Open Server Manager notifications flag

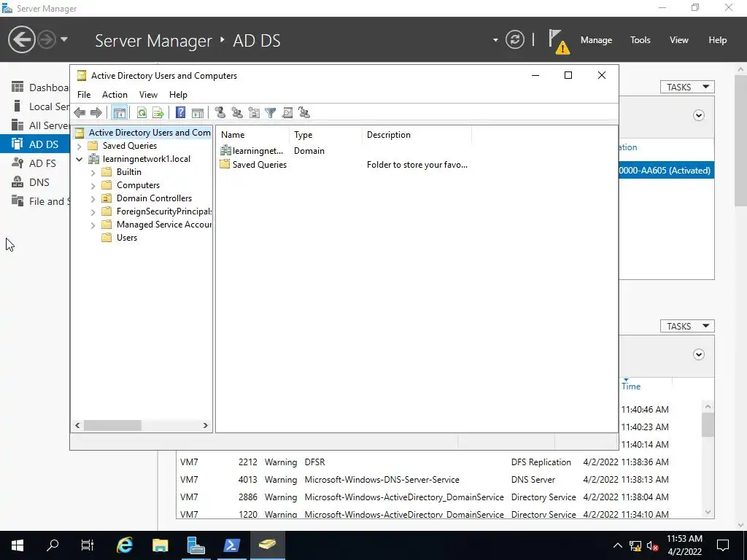[558, 41]
